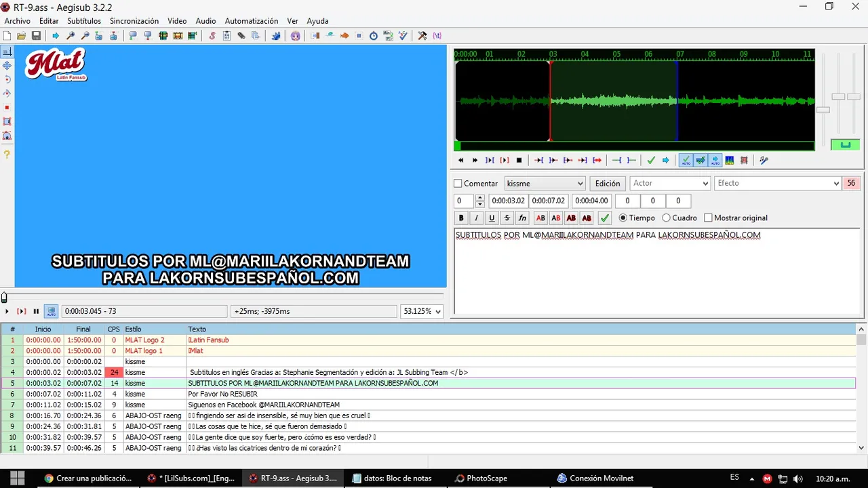Go to selection blue arrow icon

pos(665,161)
